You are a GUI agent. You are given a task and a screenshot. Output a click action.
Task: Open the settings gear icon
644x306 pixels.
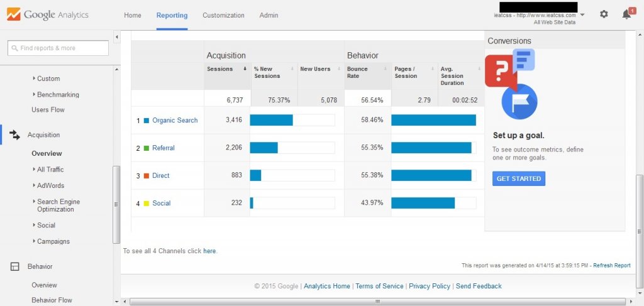(604, 14)
